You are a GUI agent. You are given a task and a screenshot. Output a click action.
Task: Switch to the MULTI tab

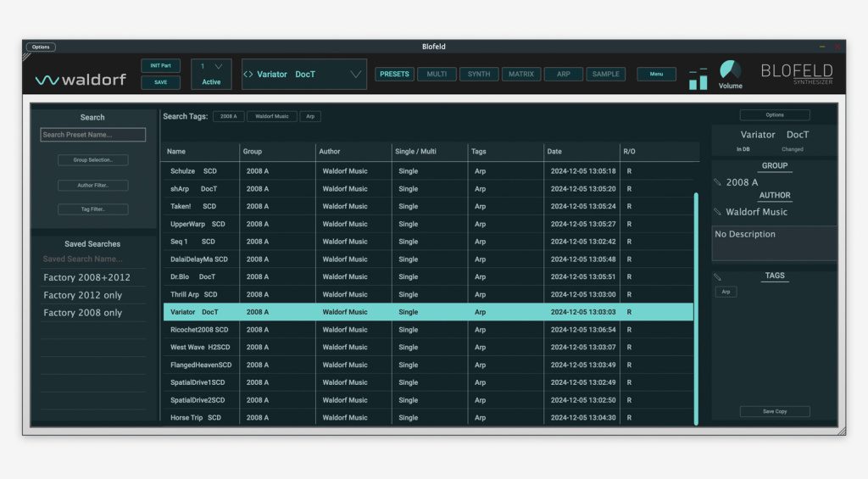click(x=437, y=75)
